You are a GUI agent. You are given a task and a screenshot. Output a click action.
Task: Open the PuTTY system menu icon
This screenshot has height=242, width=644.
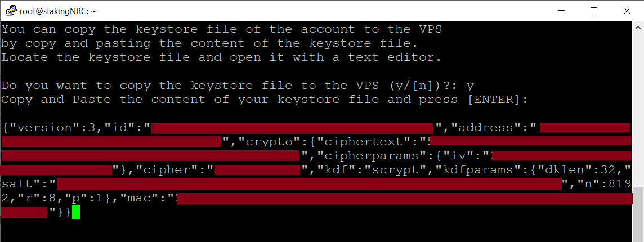11,11
